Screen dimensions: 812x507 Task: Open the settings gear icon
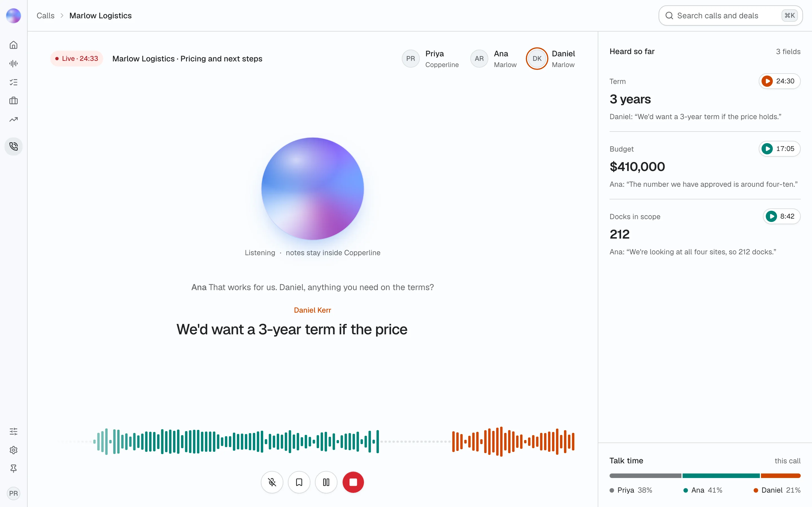14,450
